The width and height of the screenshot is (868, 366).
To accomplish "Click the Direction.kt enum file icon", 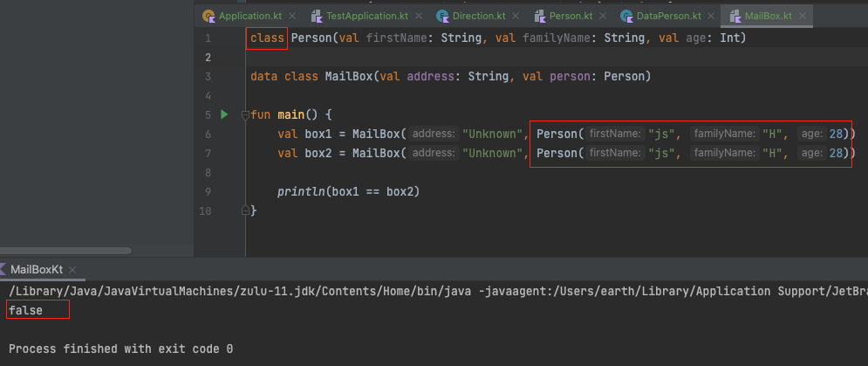I will (x=442, y=16).
